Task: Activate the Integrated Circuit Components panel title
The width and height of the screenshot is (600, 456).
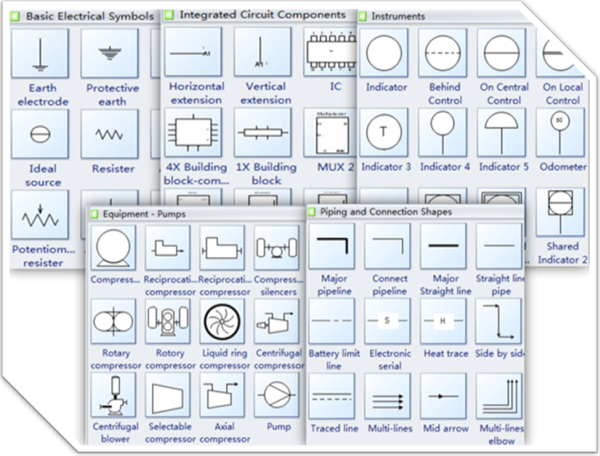Action: 263,15
